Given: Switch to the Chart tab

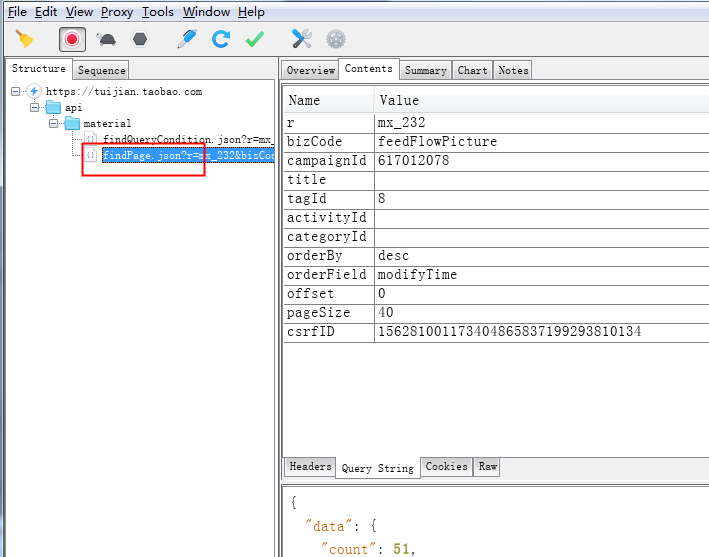Looking at the screenshot, I should 472,71.
